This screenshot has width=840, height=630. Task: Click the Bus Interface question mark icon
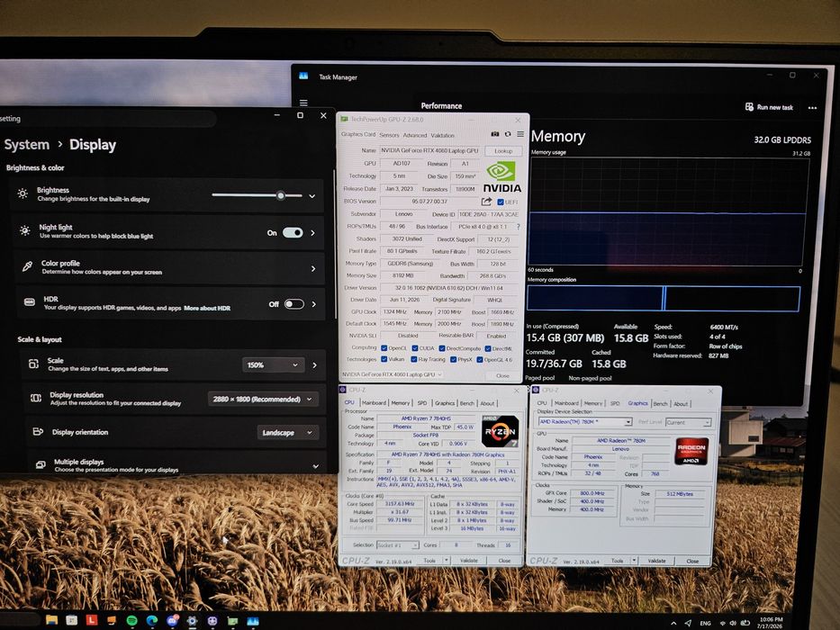[518, 227]
